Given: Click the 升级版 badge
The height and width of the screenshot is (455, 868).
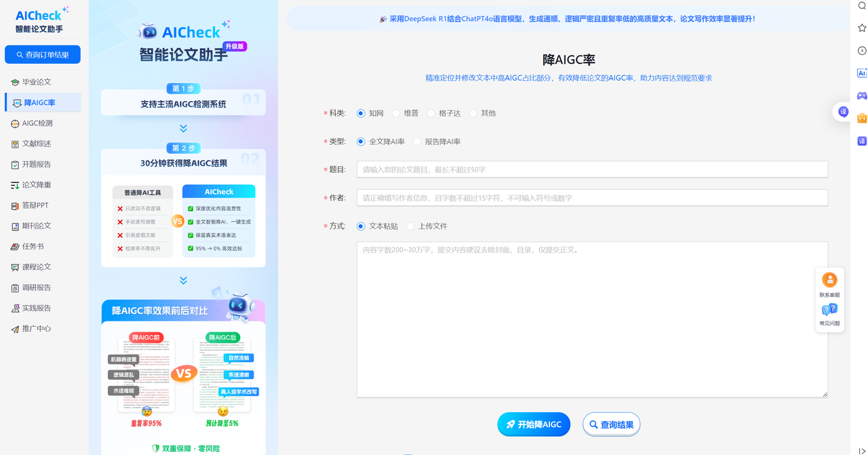Looking at the screenshot, I should coord(235,47).
